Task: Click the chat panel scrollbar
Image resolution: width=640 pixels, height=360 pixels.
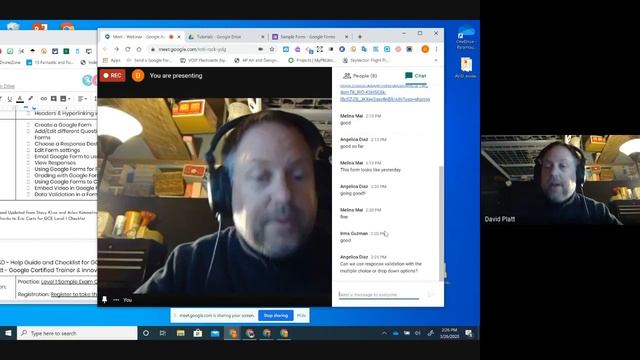Action: 440,223
